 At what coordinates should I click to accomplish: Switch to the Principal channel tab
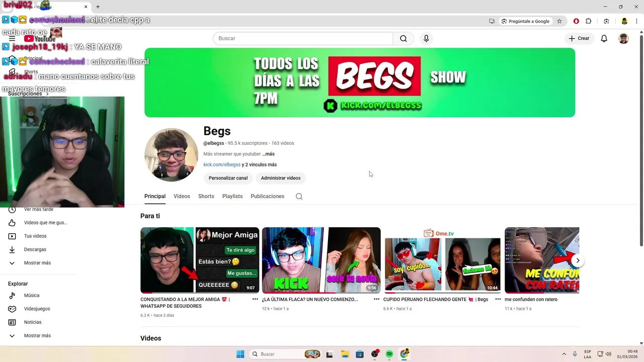tap(155, 197)
